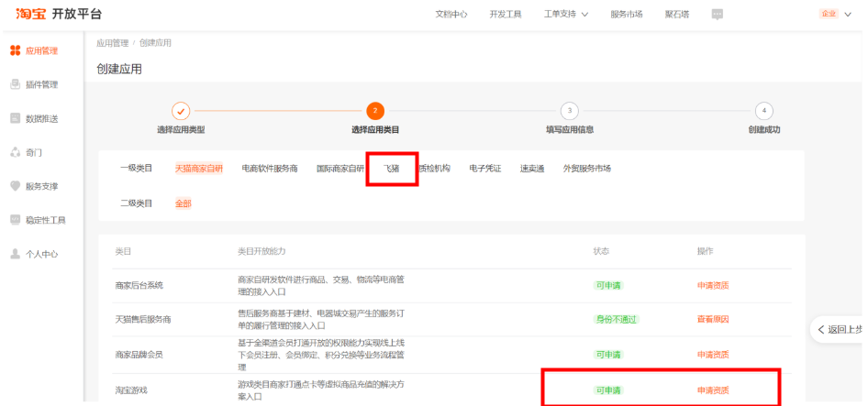Select 应用管理 in the sidebar
Screen dimensions: 868x406
pyautogui.click(x=41, y=51)
